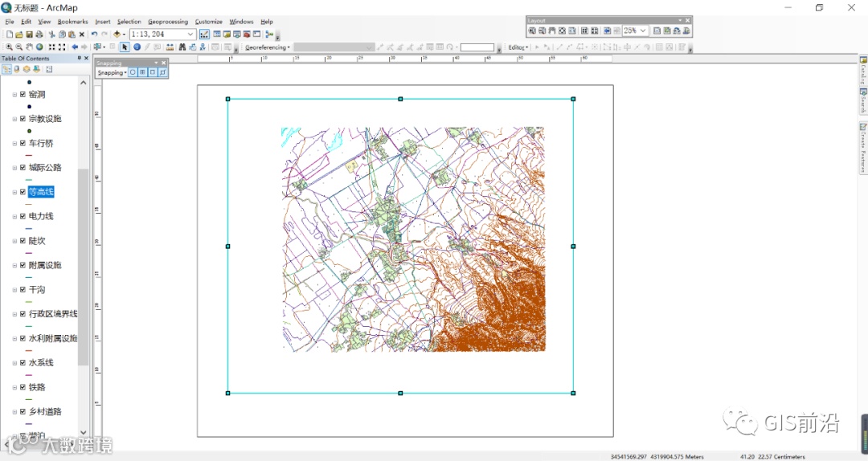Screen dimensions: 868x461
Task: Activate the Select Elements arrow tool
Action: coord(125,47)
